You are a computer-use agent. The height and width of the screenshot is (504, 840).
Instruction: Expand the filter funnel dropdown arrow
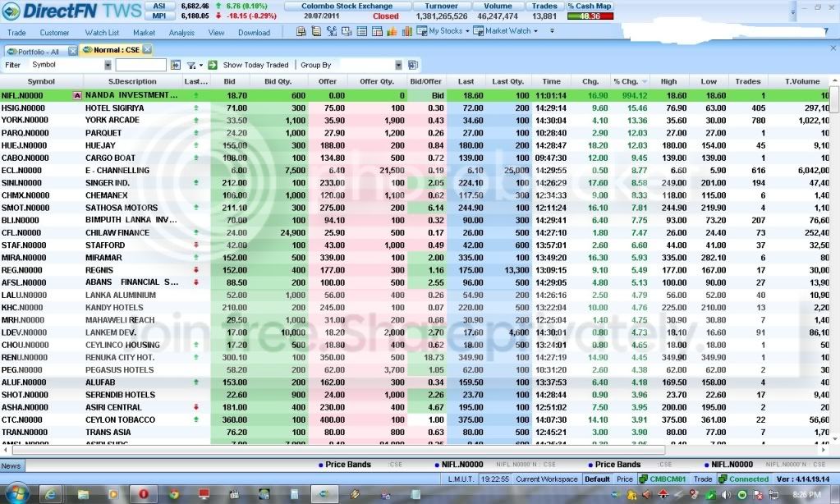point(201,66)
